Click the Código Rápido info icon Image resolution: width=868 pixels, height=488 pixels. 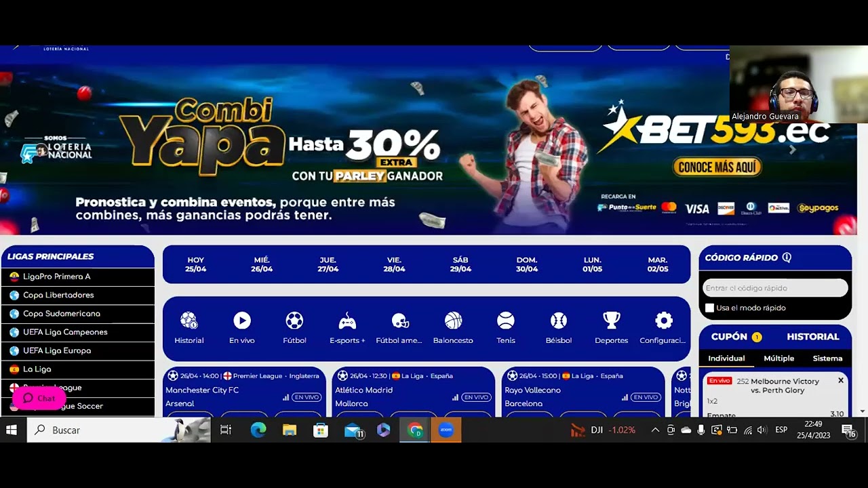coord(787,258)
